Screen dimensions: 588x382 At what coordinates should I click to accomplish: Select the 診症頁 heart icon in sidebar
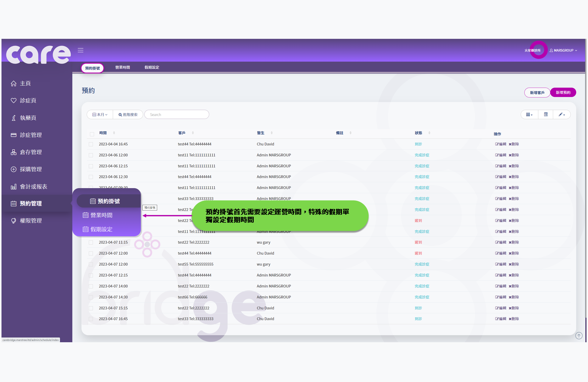[x=14, y=101]
